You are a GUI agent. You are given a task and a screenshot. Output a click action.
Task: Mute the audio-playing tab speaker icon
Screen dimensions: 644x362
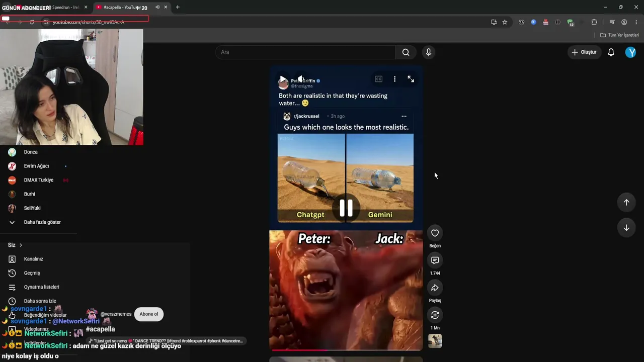click(x=157, y=8)
